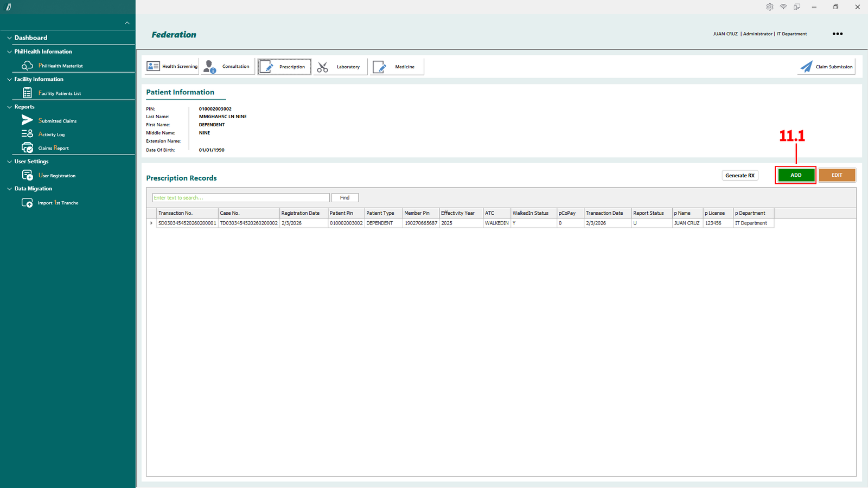868x488 pixels.
Task: Open the three-dot more options menu
Action: point(838,34)
